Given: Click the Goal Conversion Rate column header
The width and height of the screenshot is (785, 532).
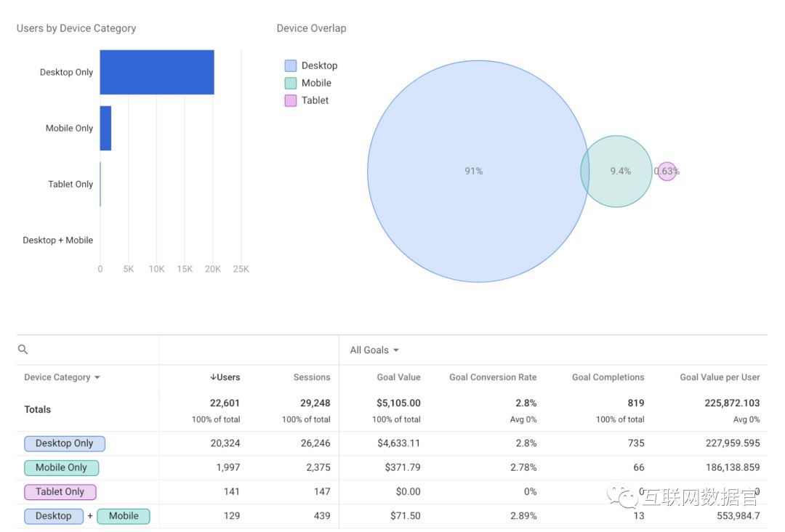Looking at the screenshot, I should click(x=492, y=377).
